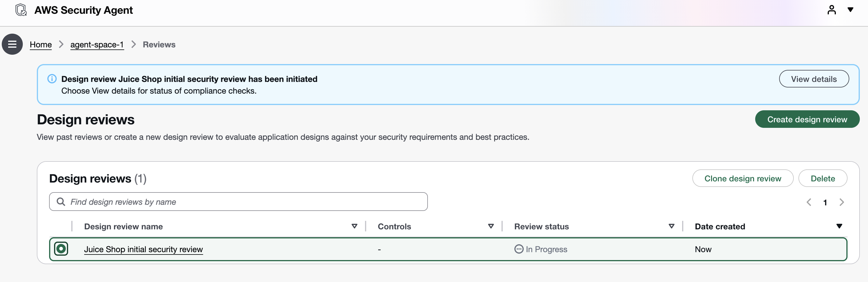Click Create design review button

[x=807, y=119]
